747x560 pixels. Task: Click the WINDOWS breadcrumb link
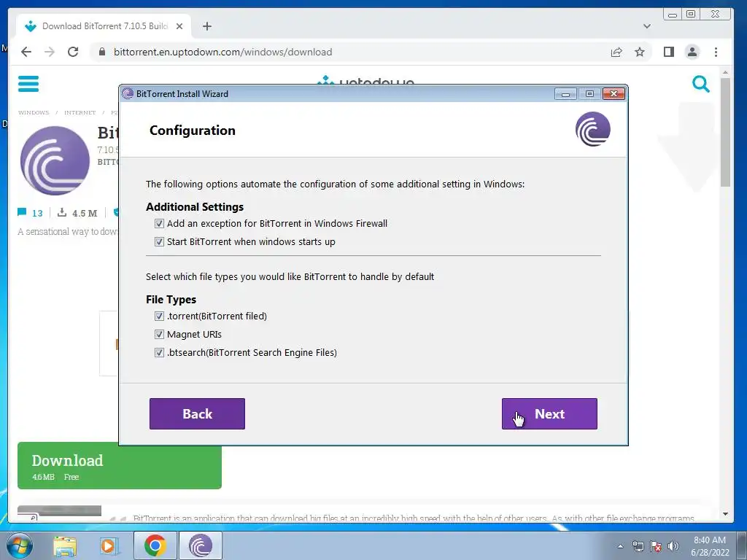[34, 112]
